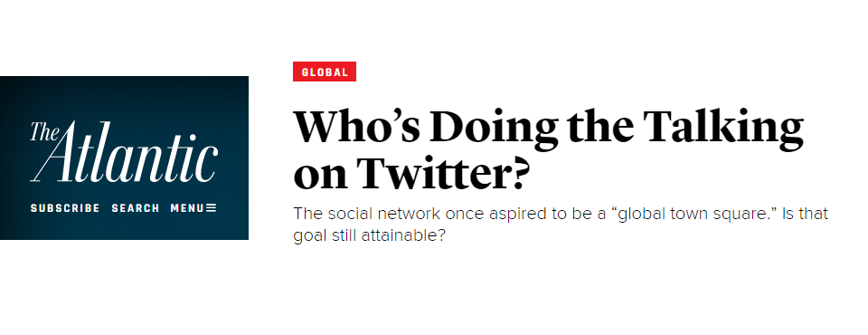The height and width of the screenshot is (335, 868).
Task: Click the word "Twitter?" in the headline
Action: (440, 173)
